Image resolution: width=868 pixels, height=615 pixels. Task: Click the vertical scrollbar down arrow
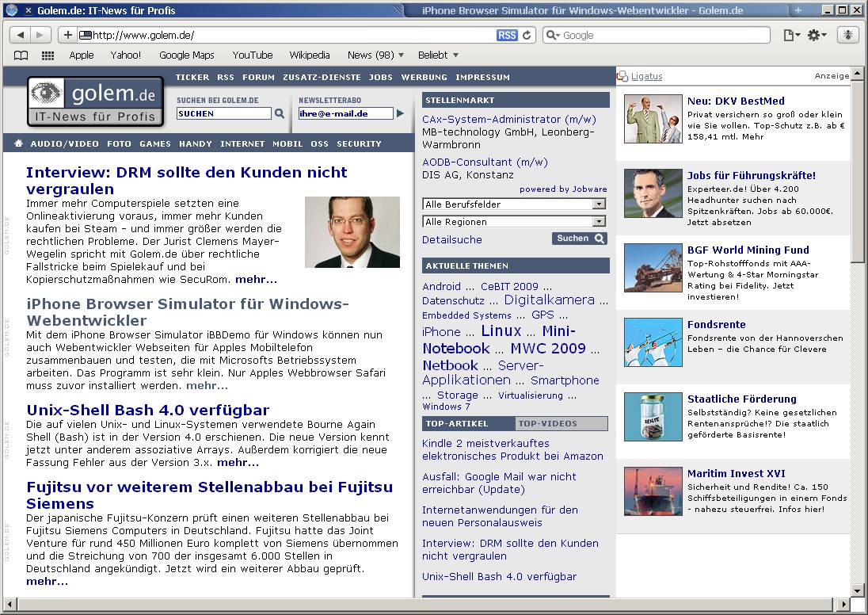857,590
